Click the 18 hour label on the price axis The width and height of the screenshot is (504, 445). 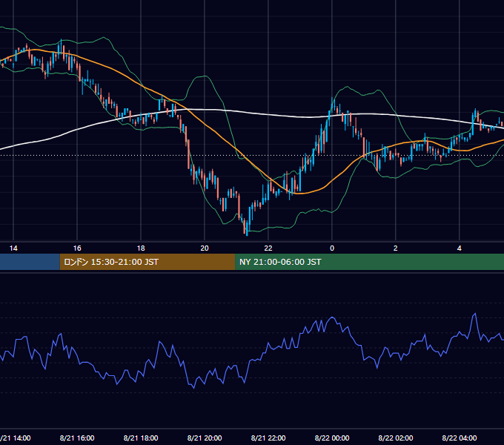pyautogui.click(x=141, y=248)
